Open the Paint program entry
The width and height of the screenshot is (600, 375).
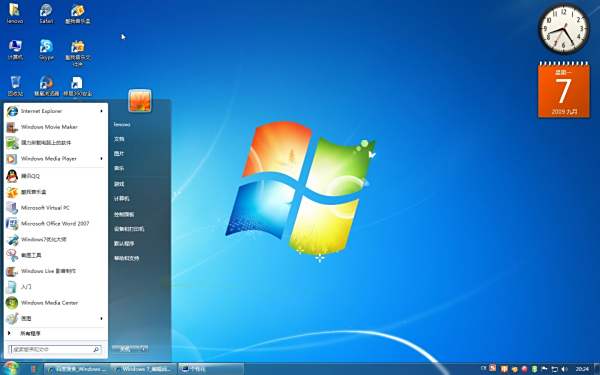pos(55,318)
